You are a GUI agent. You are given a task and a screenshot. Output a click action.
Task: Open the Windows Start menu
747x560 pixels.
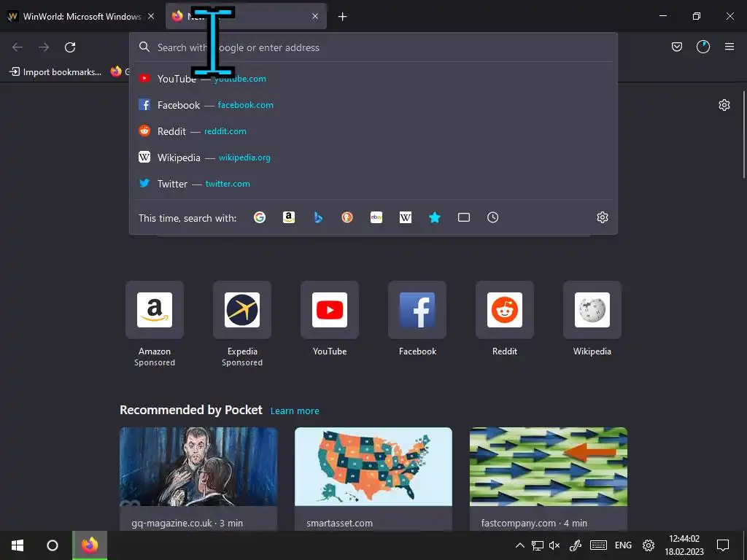point(18,545)
